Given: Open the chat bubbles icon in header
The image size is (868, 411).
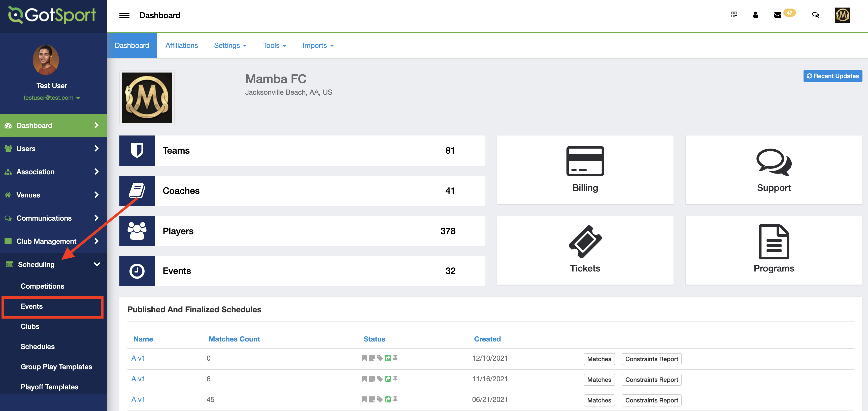Looking at the screenshot, I should pos(815,15).
